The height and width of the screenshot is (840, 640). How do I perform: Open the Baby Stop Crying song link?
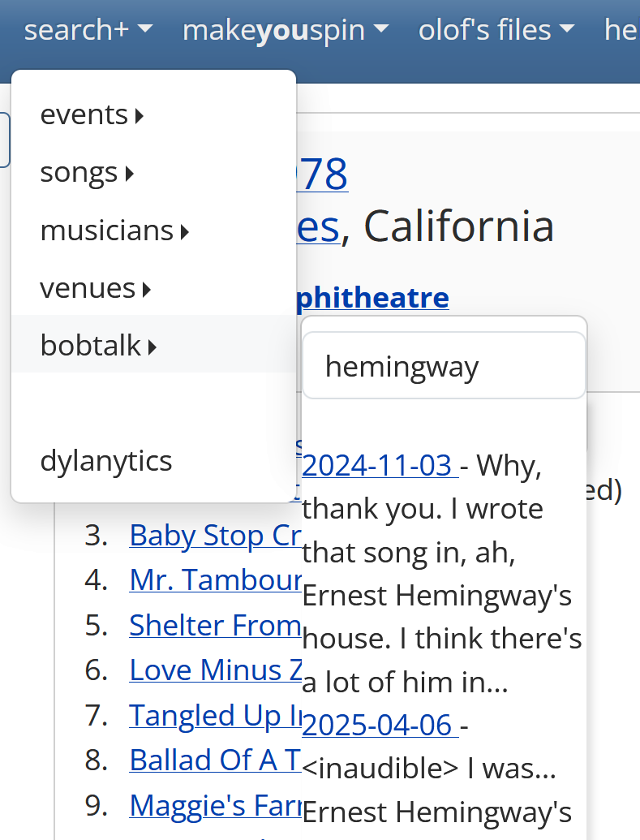[x=215, y=536]
